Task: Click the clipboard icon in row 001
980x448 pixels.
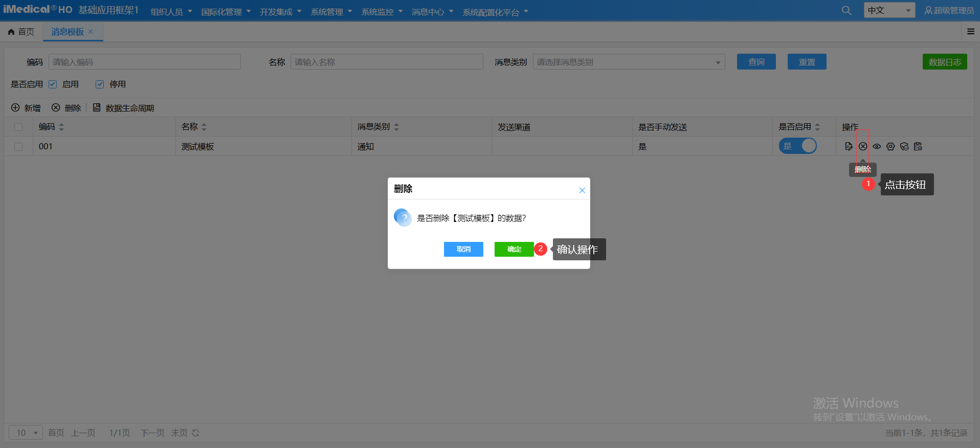Action: 918,147
